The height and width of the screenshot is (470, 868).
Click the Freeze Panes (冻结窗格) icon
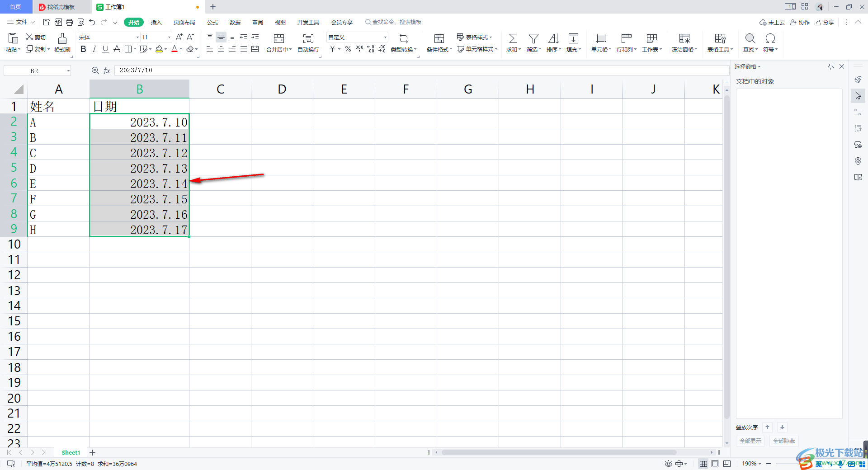684,38
